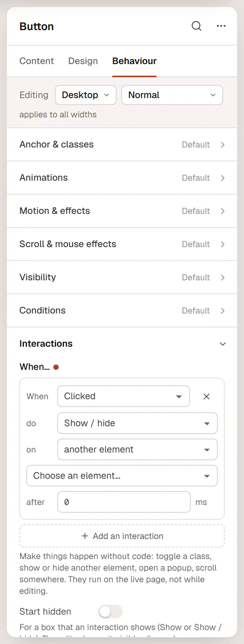Open the Normal state dropdown
244x644 pixels.
click(x=172, y=95)
